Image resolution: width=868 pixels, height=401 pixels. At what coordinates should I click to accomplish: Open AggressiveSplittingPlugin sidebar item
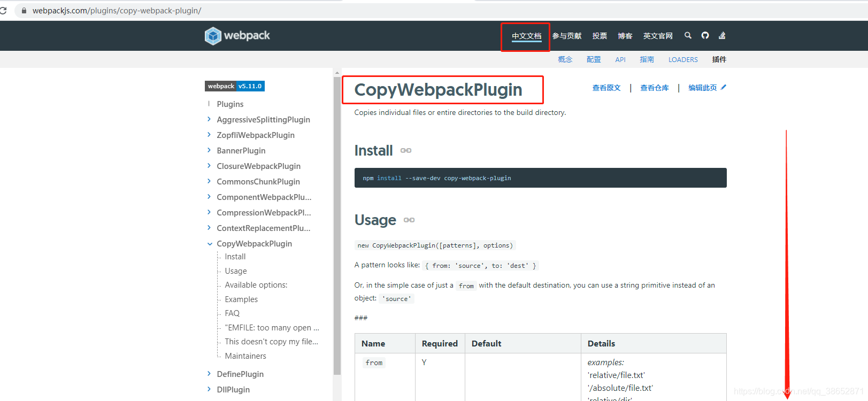[263, 120]
